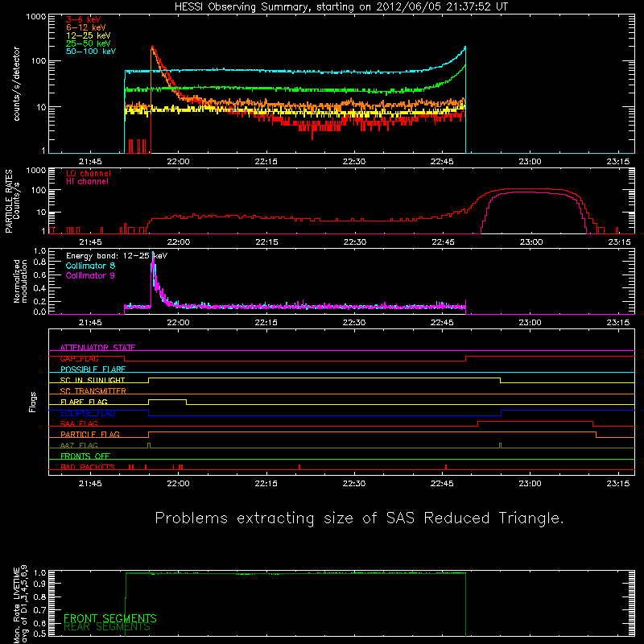Select the Collimator 9 legend label
644x644 pixels.
90,275
